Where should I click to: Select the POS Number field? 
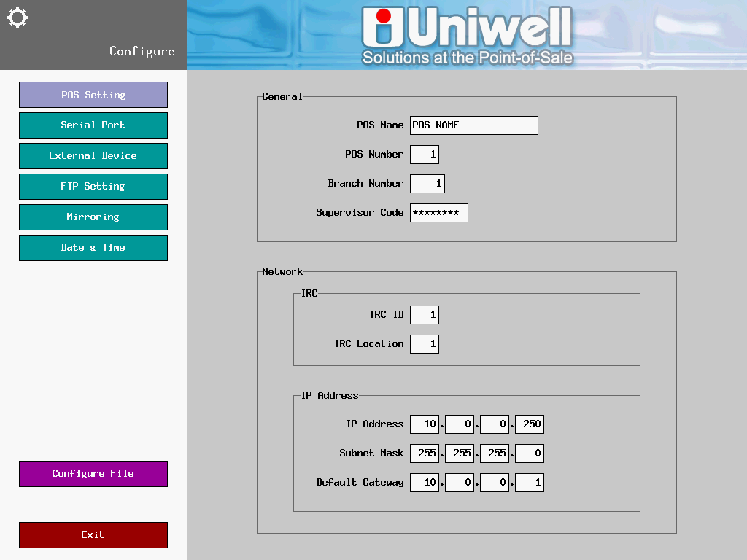tap(425, 155)
